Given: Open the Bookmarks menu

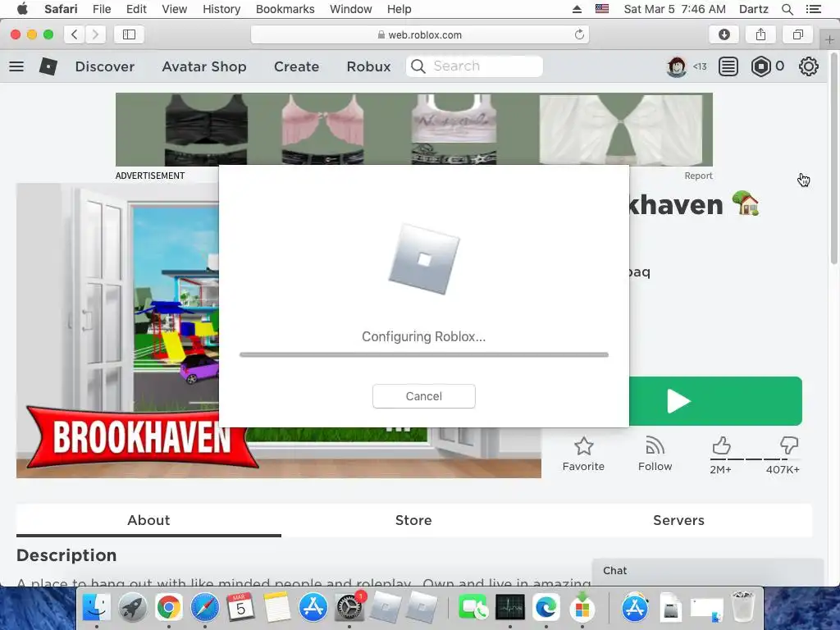Looking at the screenshot, I should pyautogui.click(x=285, y=9).
